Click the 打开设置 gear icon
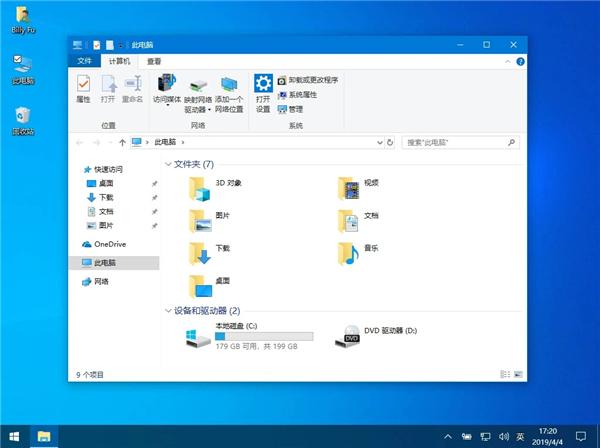600x448 pixels. [x=262, y=88]
